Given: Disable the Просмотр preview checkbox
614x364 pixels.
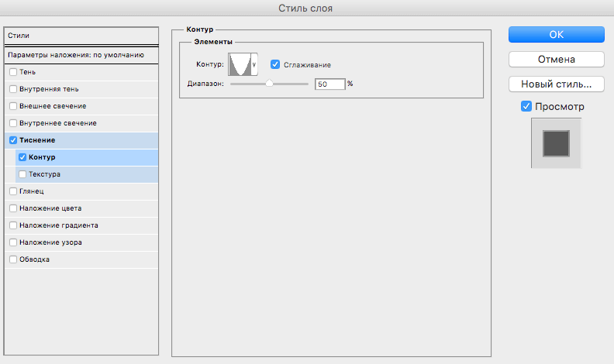Looking at the screenshot, I should pos(526,106).
